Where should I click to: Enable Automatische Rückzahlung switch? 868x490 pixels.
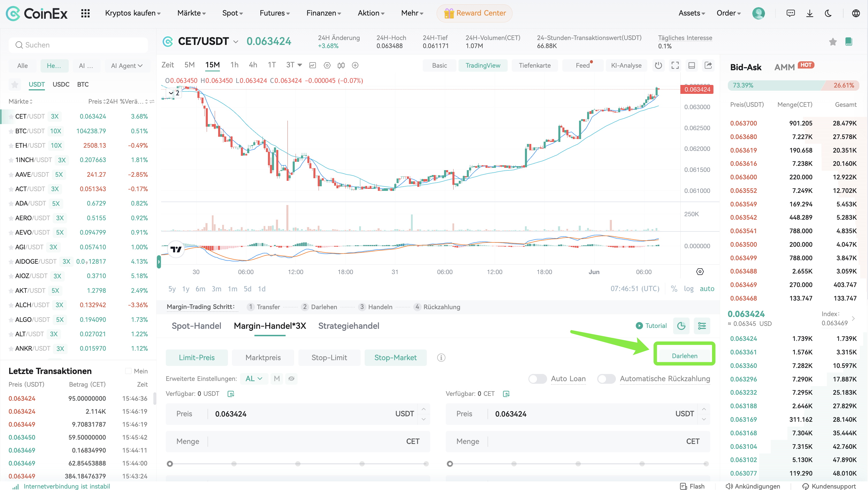[x=606, y=379]
